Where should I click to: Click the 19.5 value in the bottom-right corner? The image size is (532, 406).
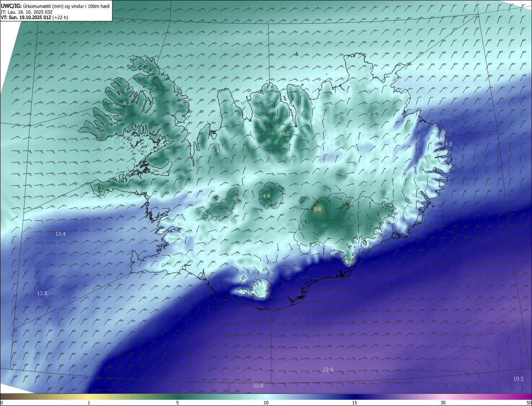click(x=518, y=379)
